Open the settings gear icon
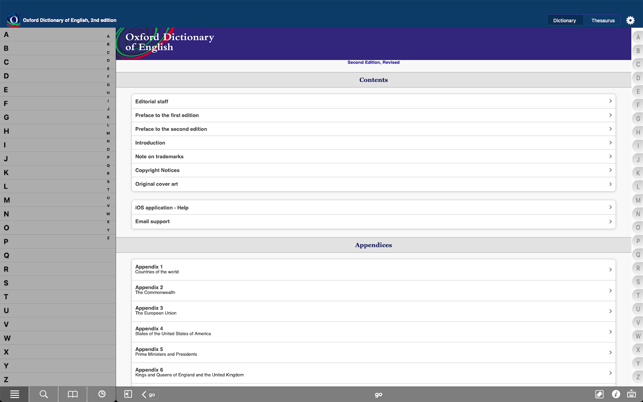Image resolution: width=643 pixels, height=402 pixels. (630, 20)
